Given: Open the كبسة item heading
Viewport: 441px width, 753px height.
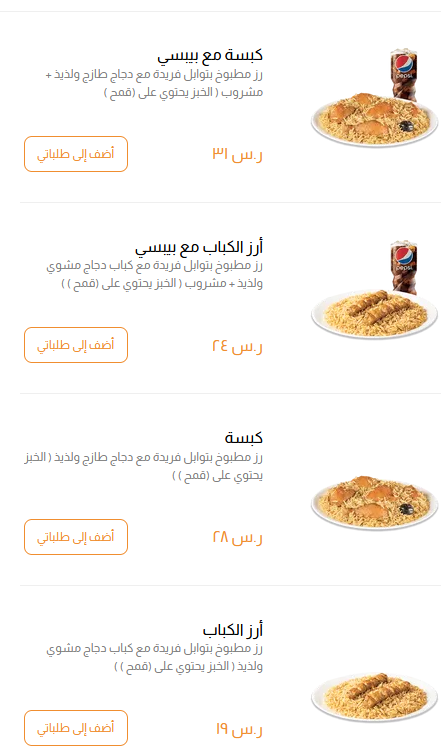Looking at the screenshot, I should click(x=244, y=437).
